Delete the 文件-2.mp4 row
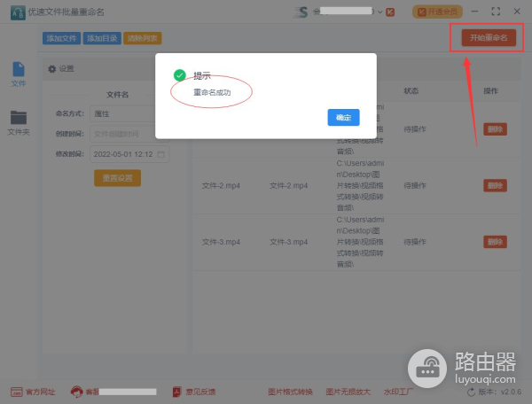The height and width of the screenshot is (404, 532). (x=495, y=185)
